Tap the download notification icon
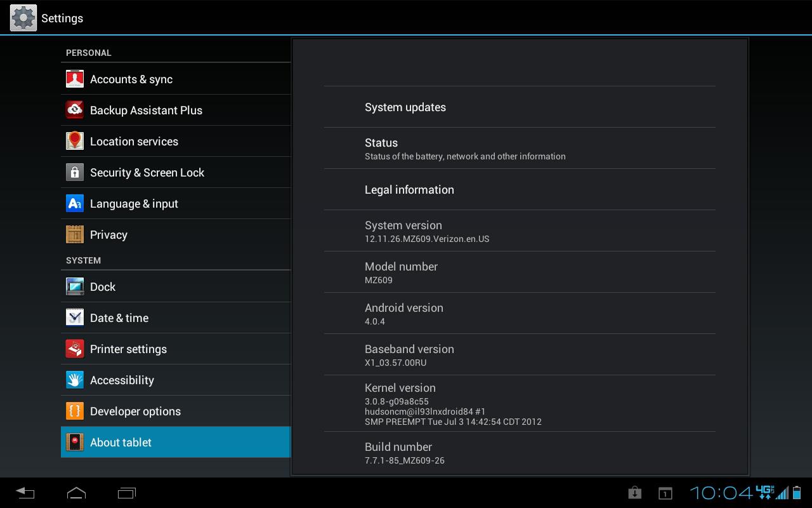 point(634,493)
